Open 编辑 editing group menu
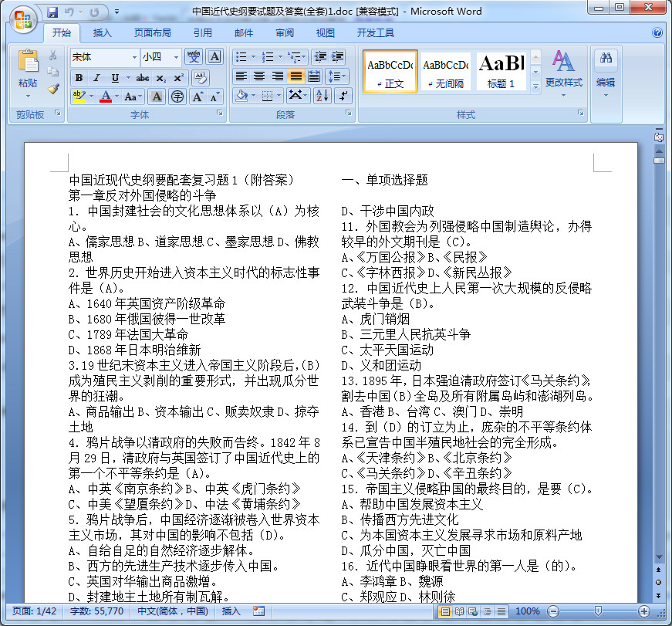Image resolution: width=672 pixels, height=626 pixels. coord(606,73)
